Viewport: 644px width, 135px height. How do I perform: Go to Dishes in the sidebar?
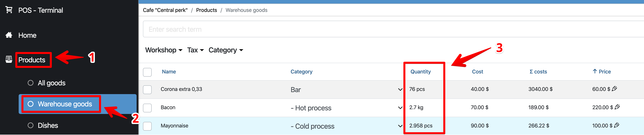pyautogui.click(x=47, y=125)
